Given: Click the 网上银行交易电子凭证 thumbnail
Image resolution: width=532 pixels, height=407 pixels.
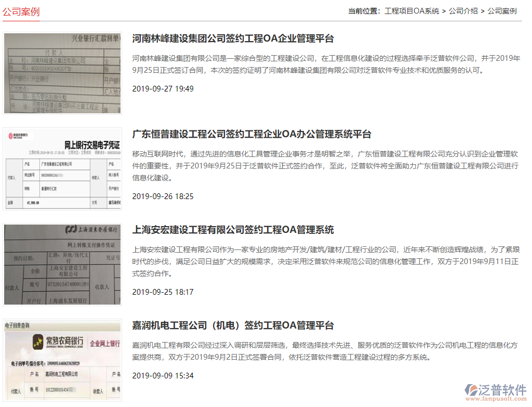Looking at the screenshot, I should point(62,169).
